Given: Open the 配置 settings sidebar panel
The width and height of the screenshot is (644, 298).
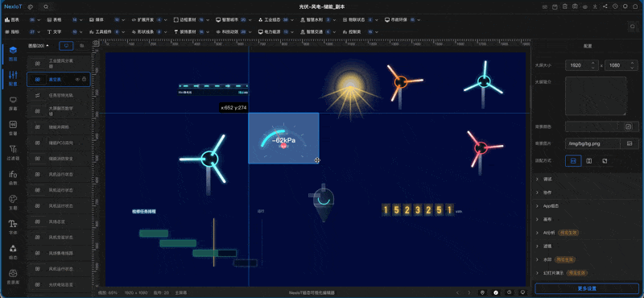Looking at the screenshot, I should (x=13, y=78).
